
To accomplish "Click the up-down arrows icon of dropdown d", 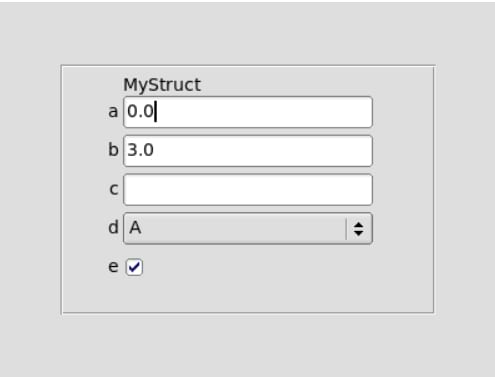I will point(359,229).
